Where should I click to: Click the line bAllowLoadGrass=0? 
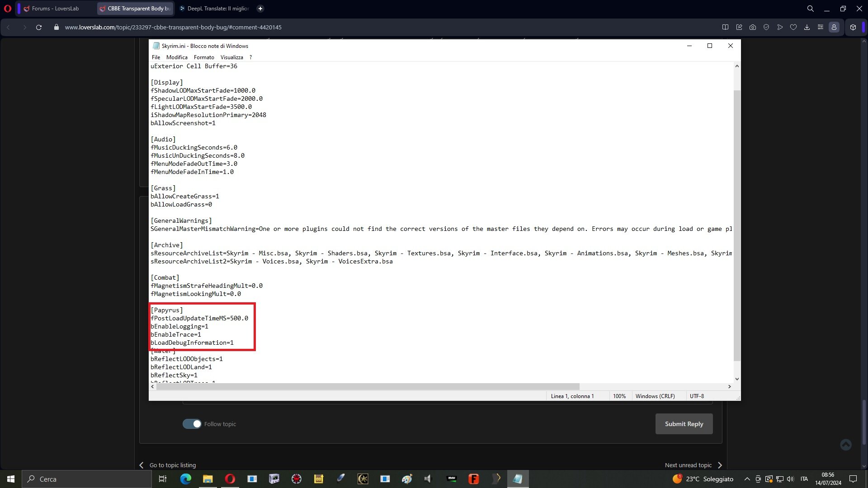click(181, 204)
